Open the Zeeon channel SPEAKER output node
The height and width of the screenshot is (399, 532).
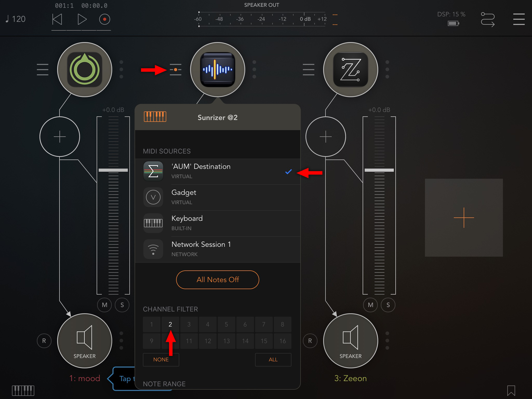coord(351,341)
